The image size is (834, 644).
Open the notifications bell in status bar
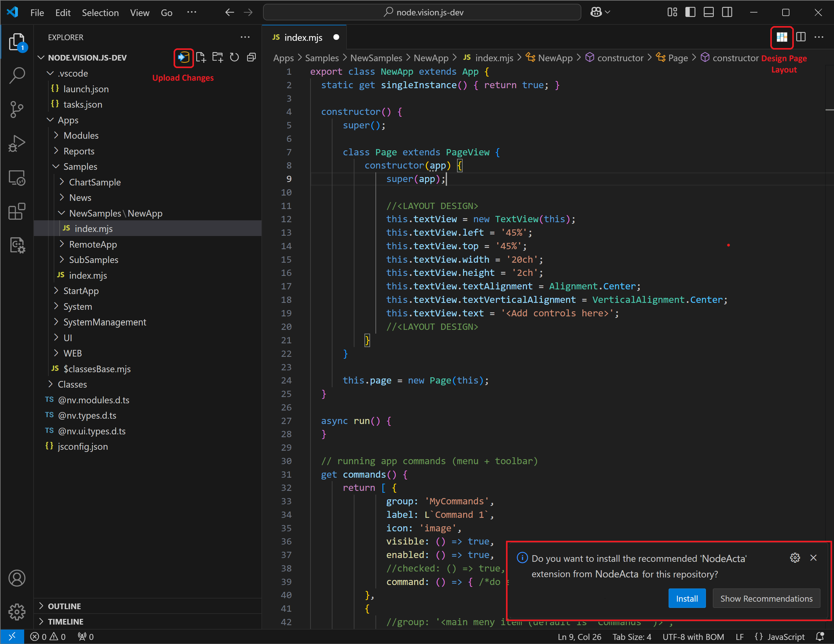click(820, 636)
